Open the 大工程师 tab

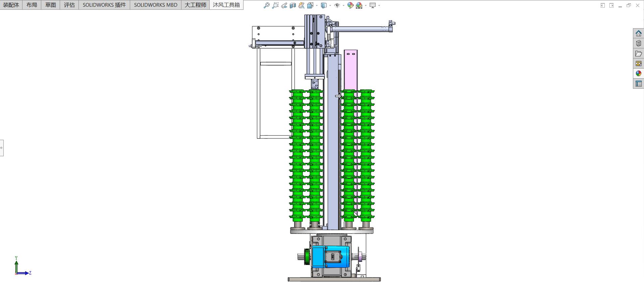[196, 5]
